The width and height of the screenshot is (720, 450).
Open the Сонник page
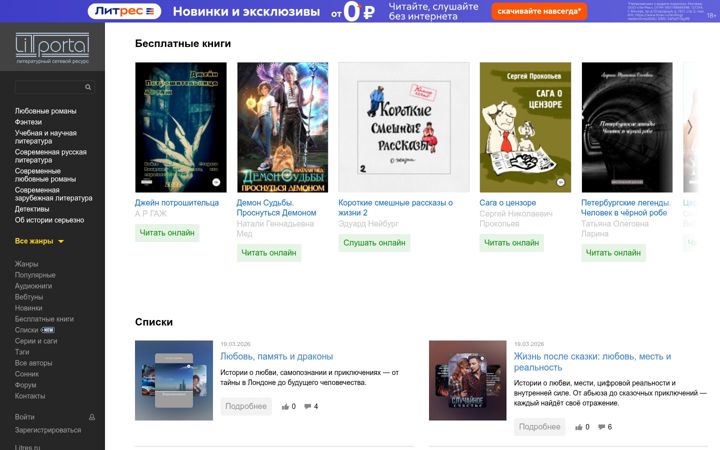tap(27, 374)
